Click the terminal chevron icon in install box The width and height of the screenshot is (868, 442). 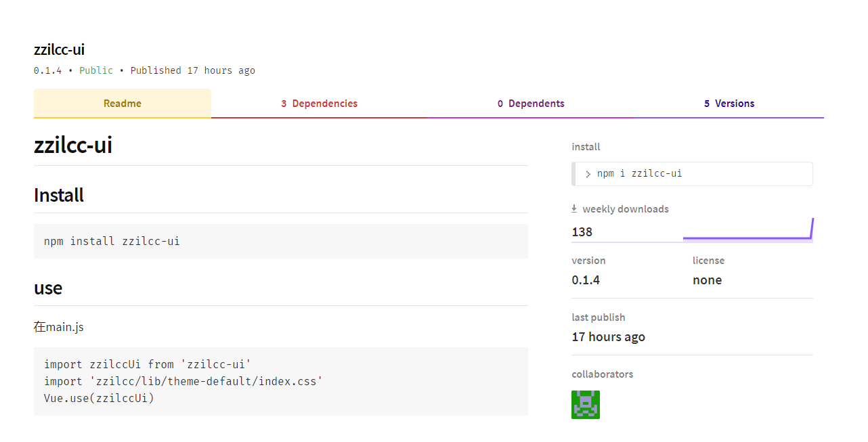(x=588, y=174)
